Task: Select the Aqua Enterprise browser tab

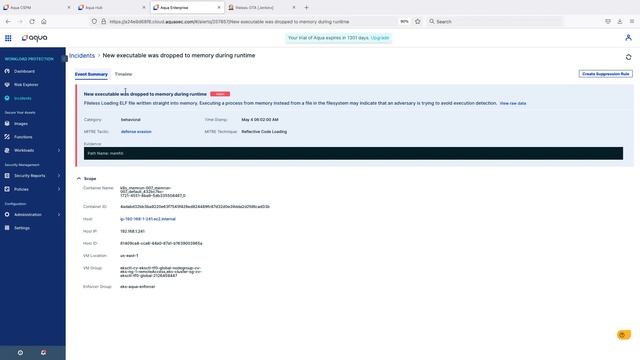Action: tap(187, 7)
